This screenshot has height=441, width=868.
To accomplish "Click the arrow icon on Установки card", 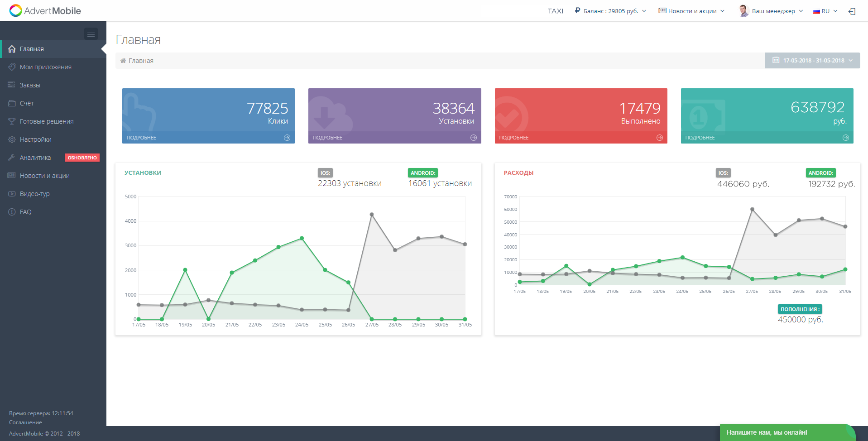I will pos(473,138).
